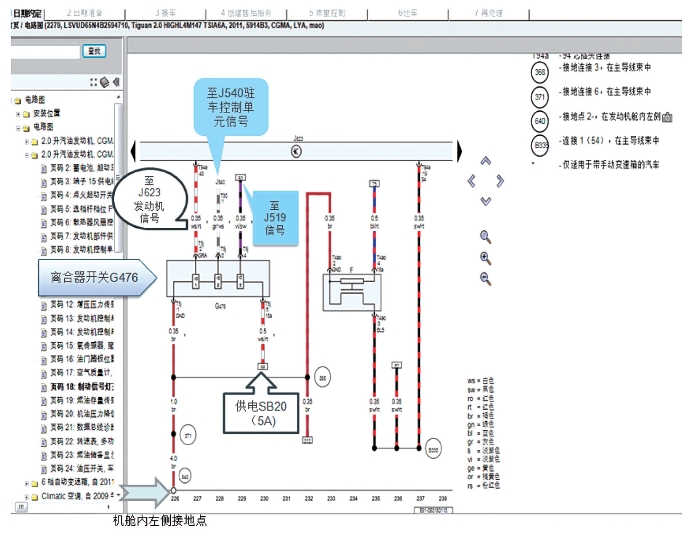Switch to tab 4 at the top
The width and height of the screenshot is (694, 540).
coord(246,13)
